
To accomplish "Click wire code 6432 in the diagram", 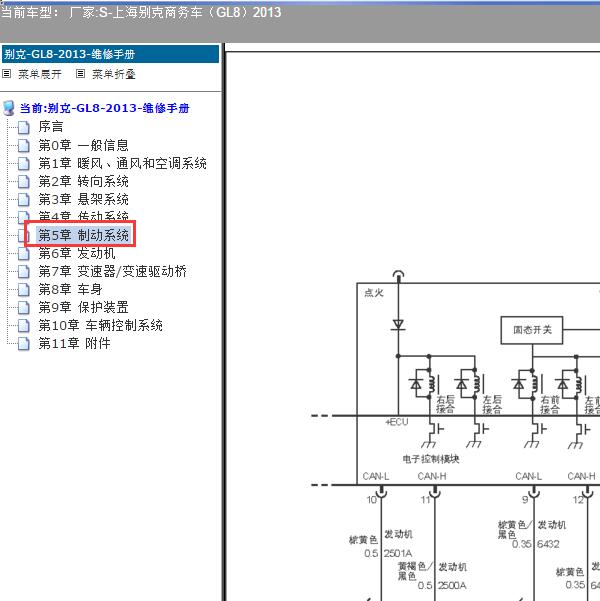I will point(548,544).
